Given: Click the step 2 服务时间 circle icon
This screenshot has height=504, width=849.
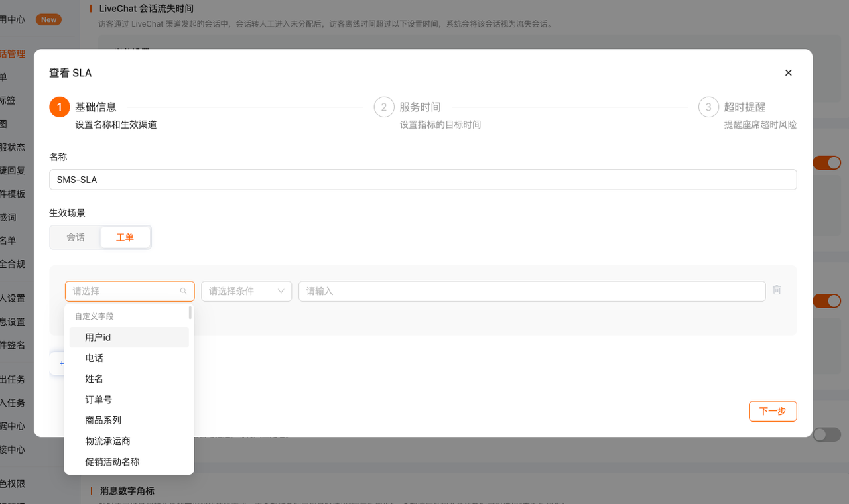Looking at the screenshot, I should 384,107.
